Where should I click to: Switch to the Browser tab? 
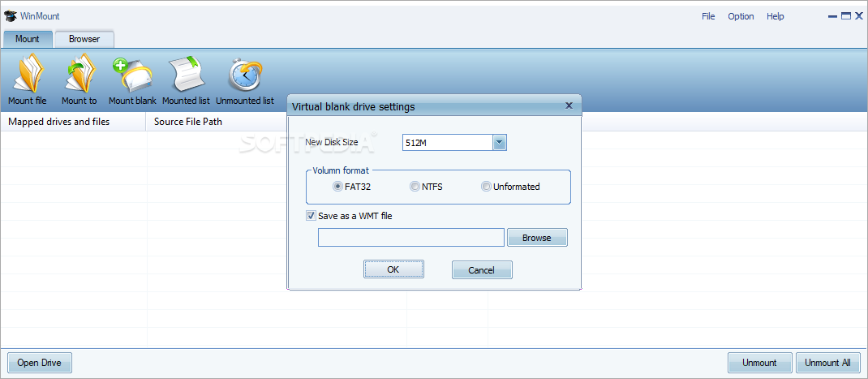tap(84, 39)
